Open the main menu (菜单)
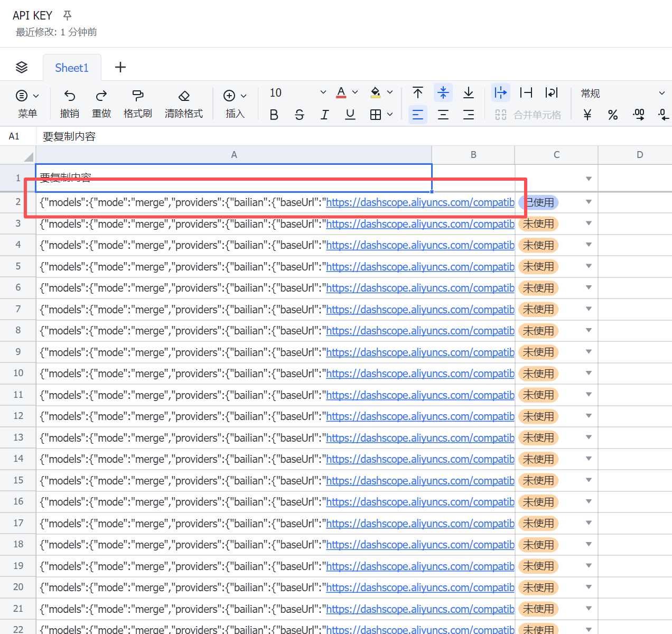672x634 pixels. [27, 103]
